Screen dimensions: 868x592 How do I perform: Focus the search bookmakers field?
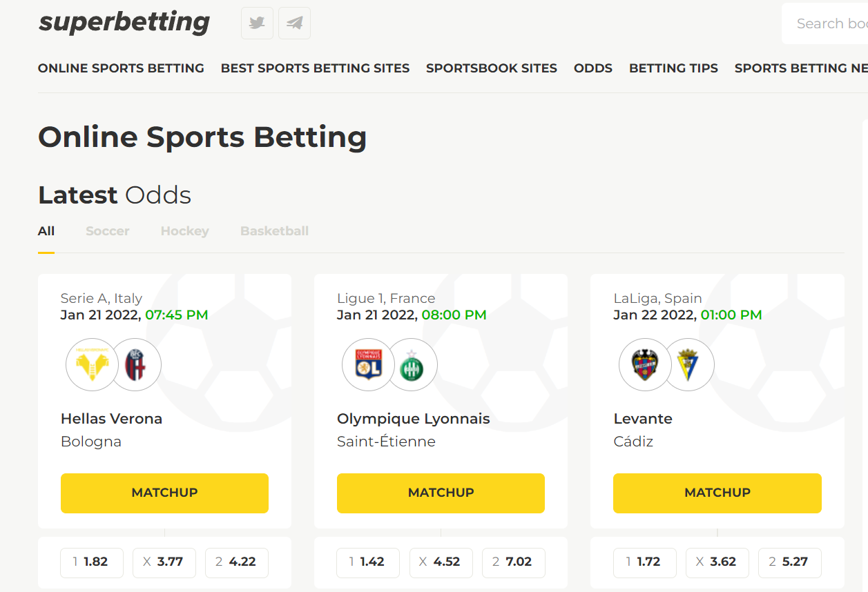pos(825,23)
